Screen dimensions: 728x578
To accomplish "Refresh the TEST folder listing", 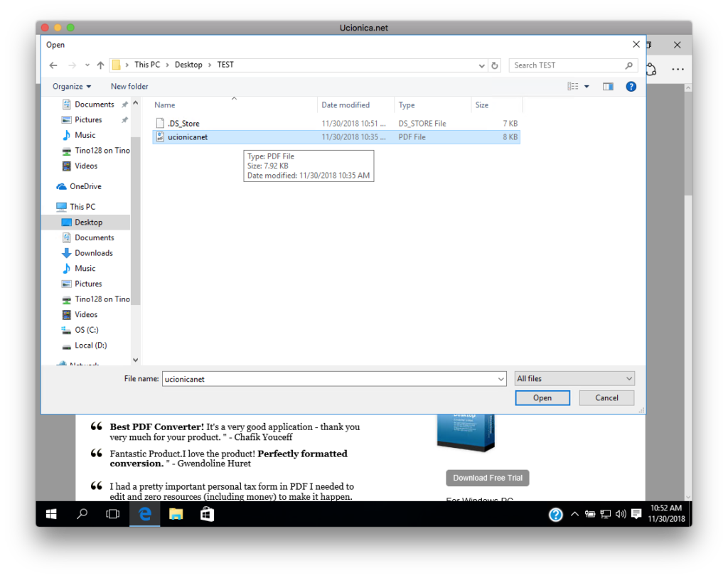I will point(495,65).
